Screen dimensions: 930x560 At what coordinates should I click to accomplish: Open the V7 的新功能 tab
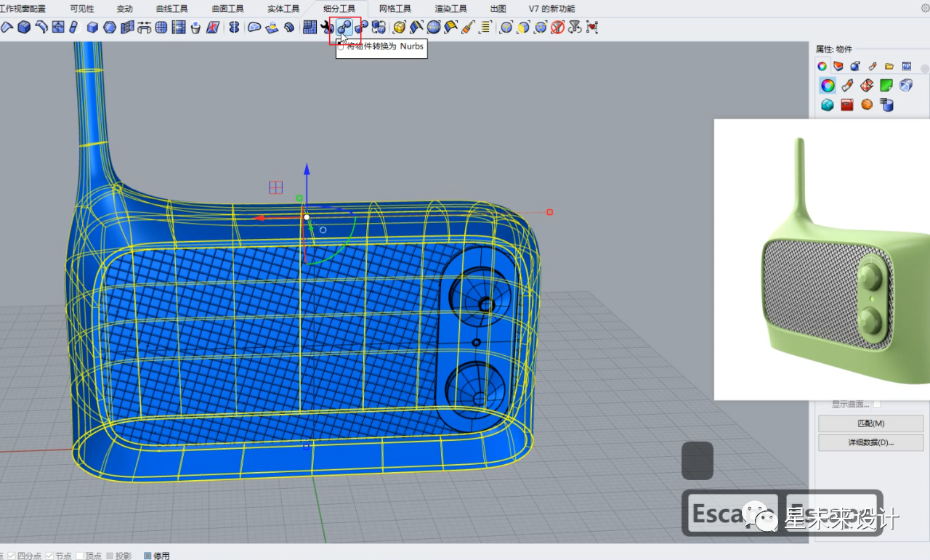[x=551, y=9]
